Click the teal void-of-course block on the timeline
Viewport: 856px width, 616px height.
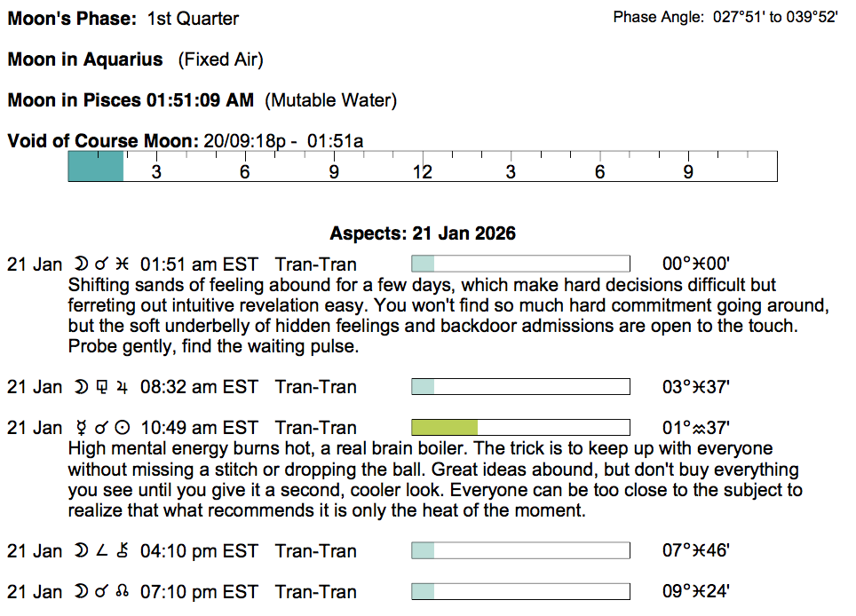pos(96,166)
